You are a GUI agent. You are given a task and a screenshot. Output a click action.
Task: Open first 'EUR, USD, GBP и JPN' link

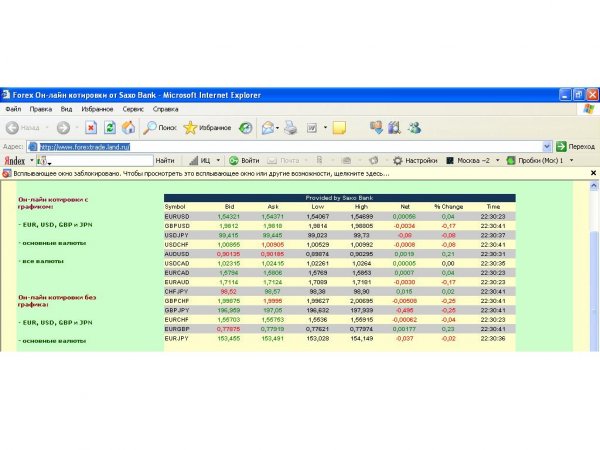(x=55, y=225)
